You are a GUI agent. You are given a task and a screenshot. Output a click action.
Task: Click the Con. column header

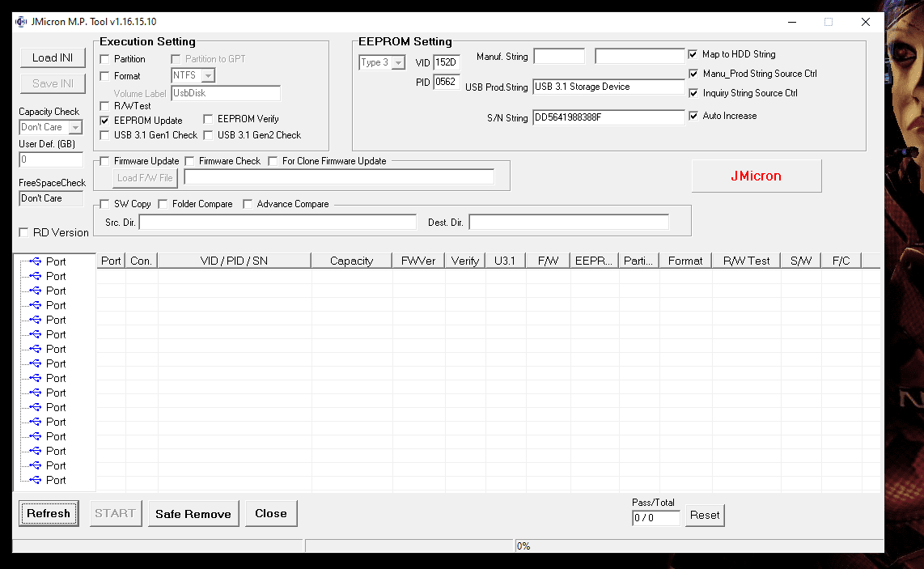pyautogui.click(x=141, y=261)
